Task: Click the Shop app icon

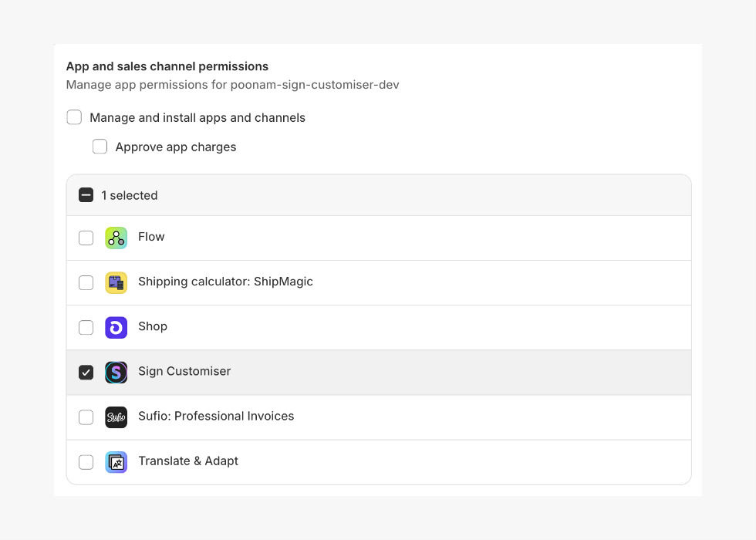Action: [x=116, y=327]
